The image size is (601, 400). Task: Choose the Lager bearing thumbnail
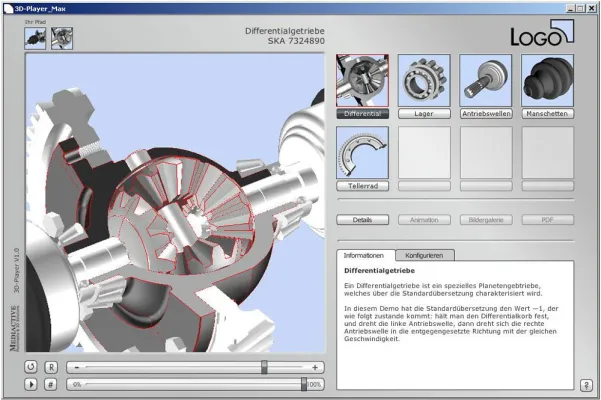424,80
